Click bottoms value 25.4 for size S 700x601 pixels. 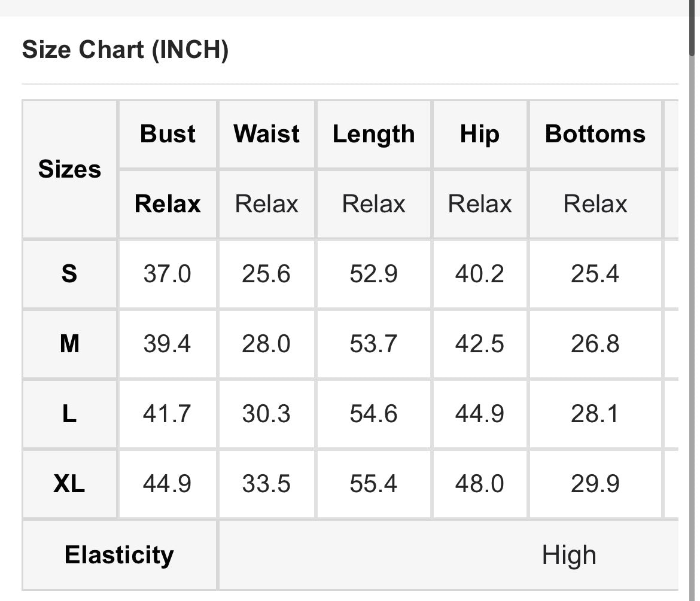(x=595, y=274)
